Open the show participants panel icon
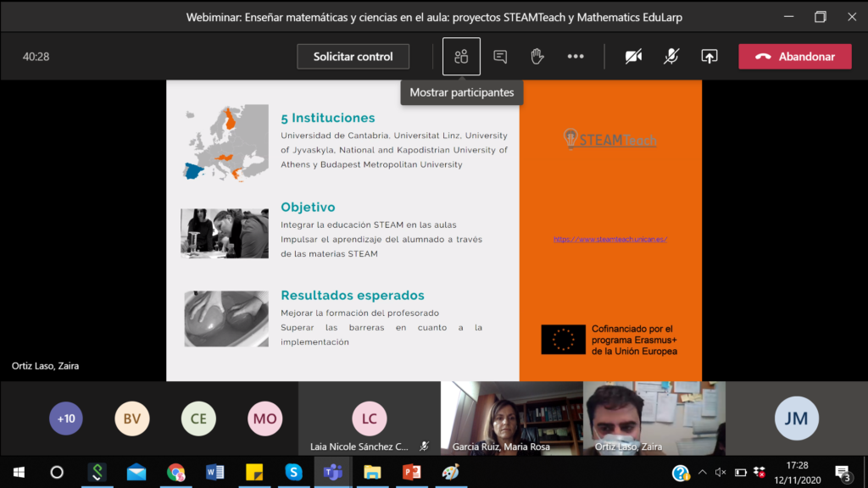The image size is (868, 488). click(x=461, y=57)
